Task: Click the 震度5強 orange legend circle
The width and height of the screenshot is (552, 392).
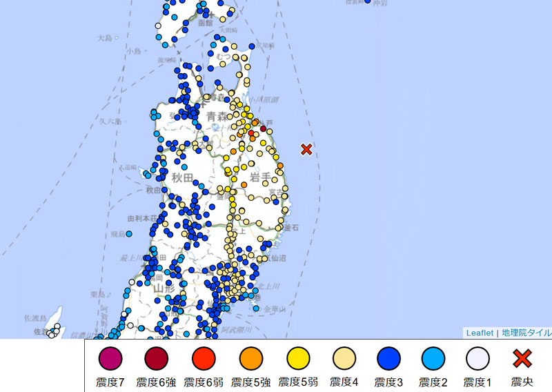Action: pyautogui.click(x=251, y=359)
